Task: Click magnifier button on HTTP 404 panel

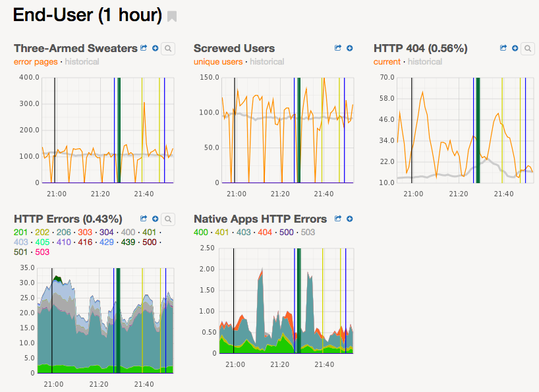Action: (x=528, y=48)
